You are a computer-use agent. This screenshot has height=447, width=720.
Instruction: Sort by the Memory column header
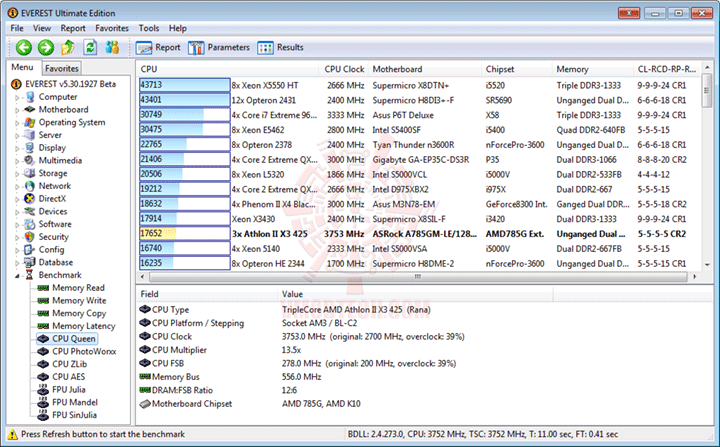[x=592, y=69]
